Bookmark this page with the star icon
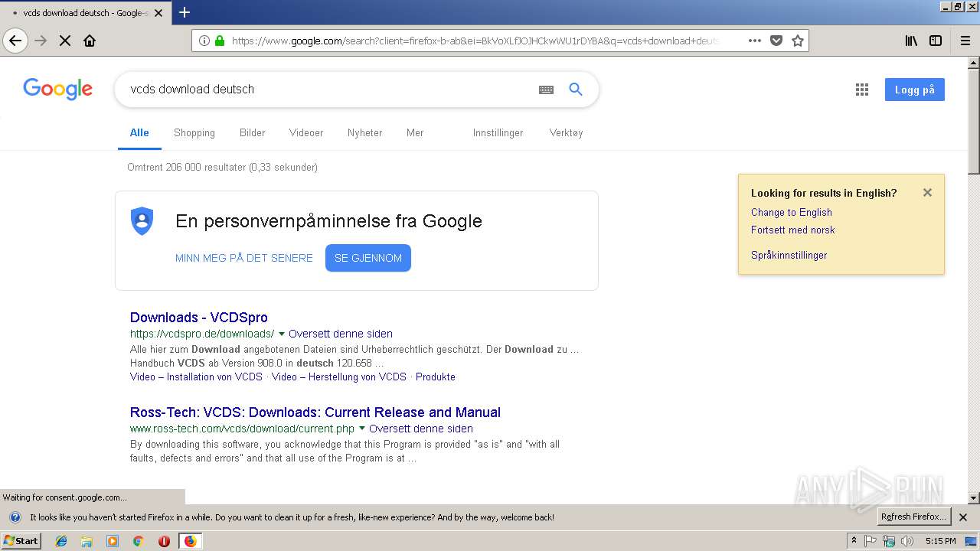Viewport: 980px width, 551px height. [x=798, y=41]
